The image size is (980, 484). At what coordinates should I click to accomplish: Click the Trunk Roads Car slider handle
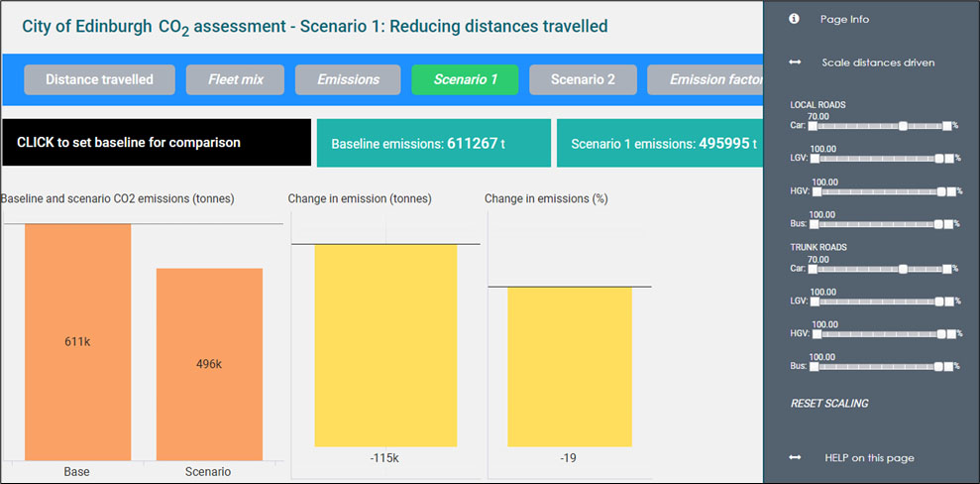[903, 269]
